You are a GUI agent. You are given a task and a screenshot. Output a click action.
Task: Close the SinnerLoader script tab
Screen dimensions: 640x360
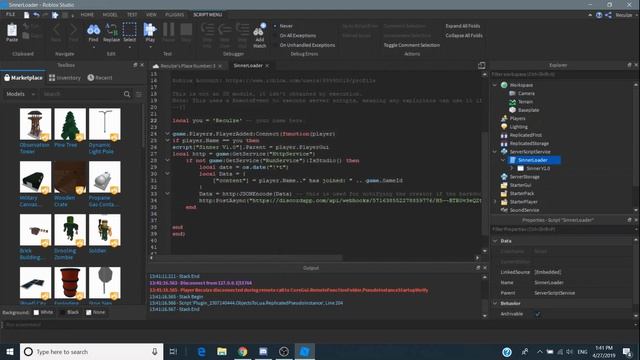267,66
